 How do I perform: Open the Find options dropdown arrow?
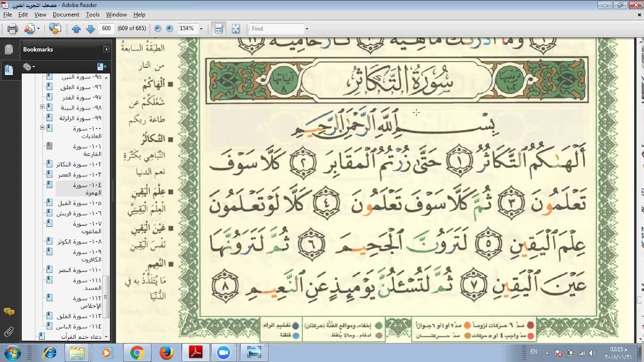click(306, 29)
